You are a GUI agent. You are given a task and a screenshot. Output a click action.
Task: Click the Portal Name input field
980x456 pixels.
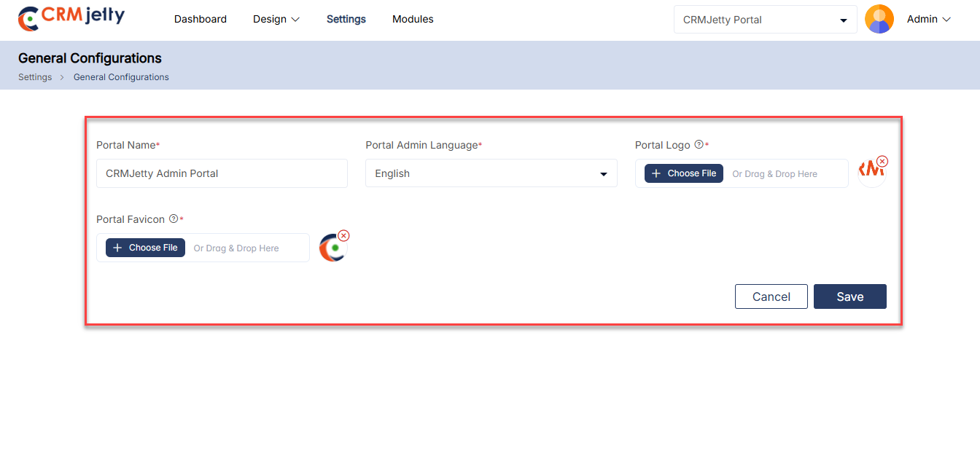(222, 173)
